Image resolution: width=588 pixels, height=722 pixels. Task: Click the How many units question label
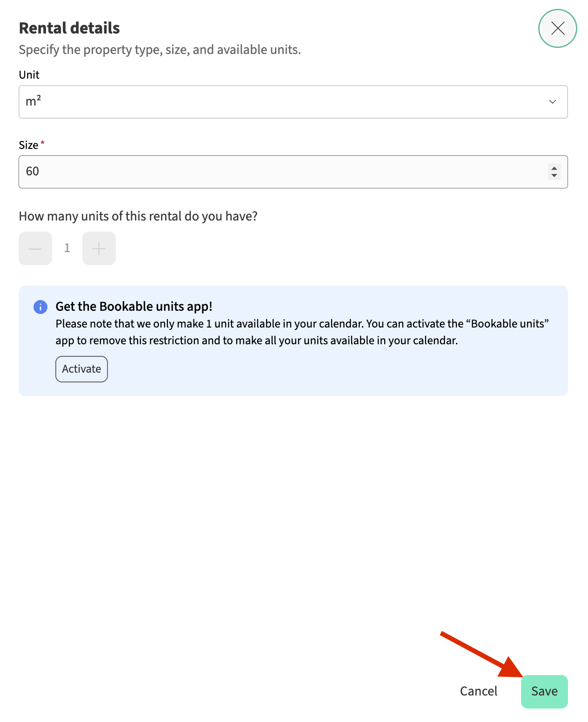138,216
